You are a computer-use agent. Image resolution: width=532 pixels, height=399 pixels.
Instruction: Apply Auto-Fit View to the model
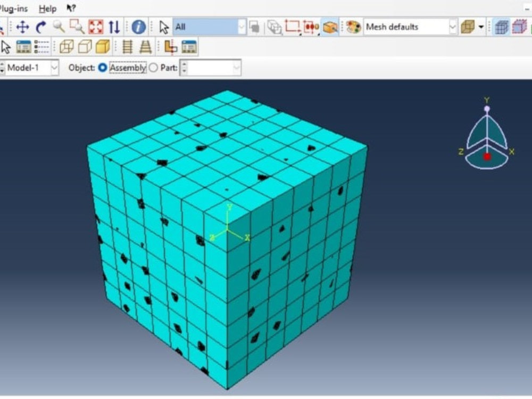96,26
